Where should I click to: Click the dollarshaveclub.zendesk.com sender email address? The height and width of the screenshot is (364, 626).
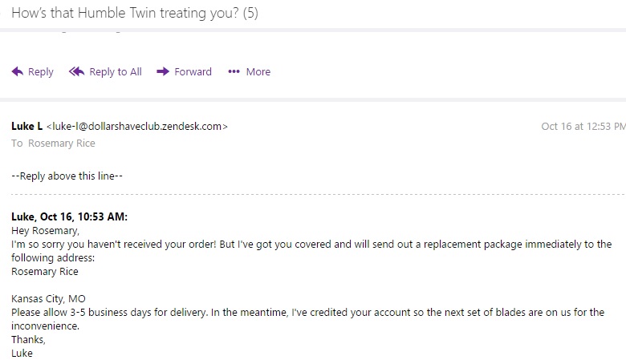click(x=137, y=126)
